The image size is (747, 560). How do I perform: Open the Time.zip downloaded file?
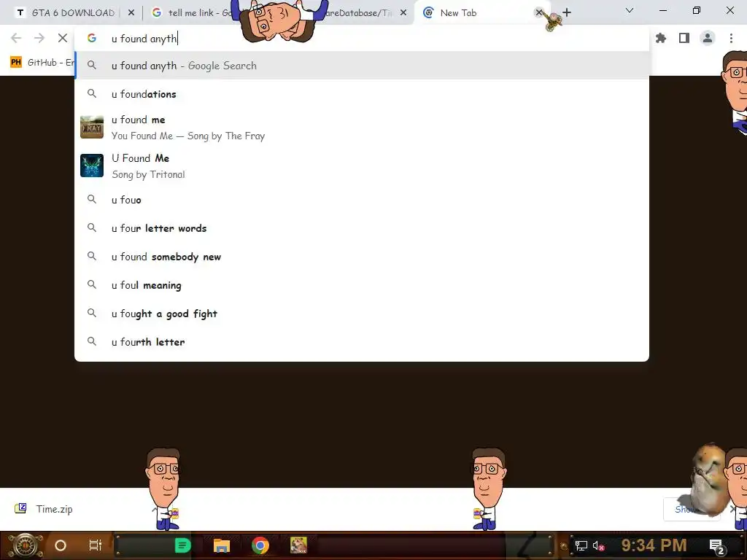coord(54,509)
